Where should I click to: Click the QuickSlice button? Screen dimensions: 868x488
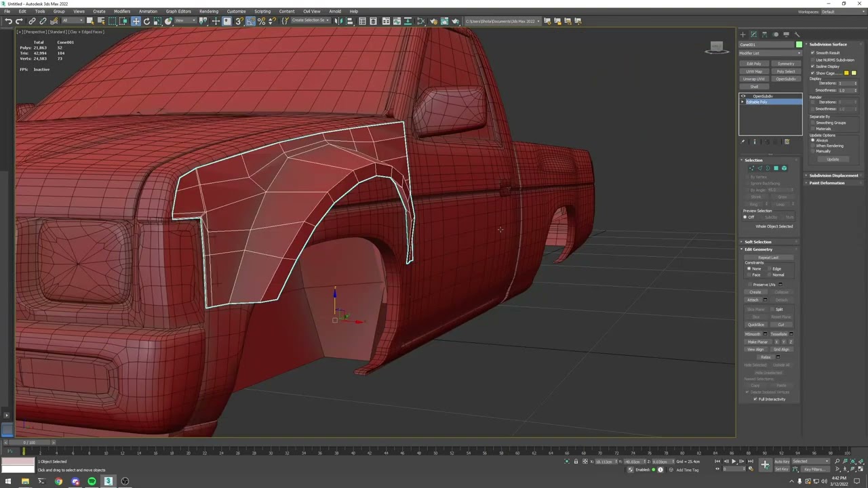pos(756,325)
